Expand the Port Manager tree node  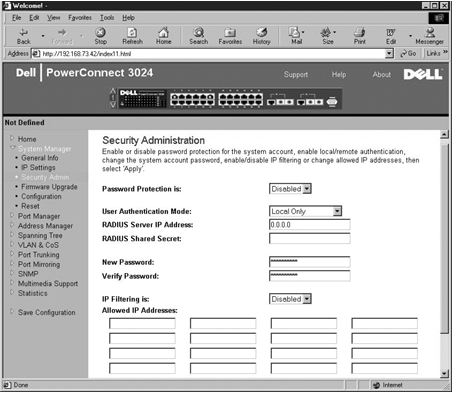coord(12,215)
